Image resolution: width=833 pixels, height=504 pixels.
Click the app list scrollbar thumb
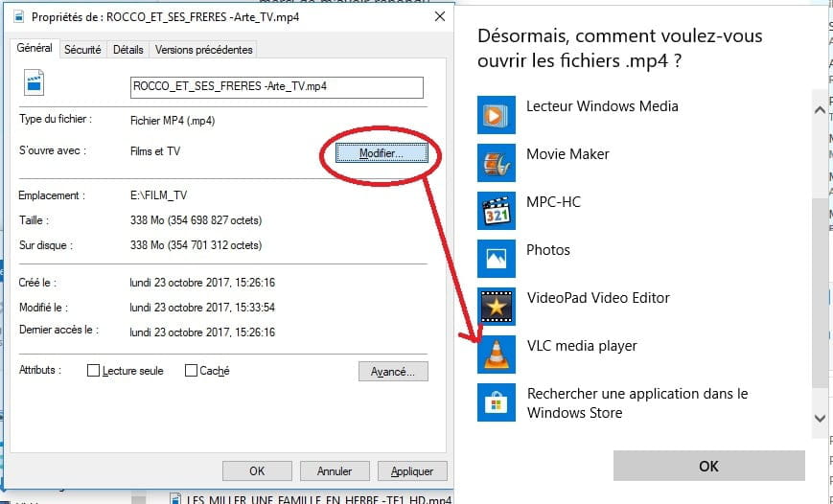pyautogui.click(x=821, y=293)
